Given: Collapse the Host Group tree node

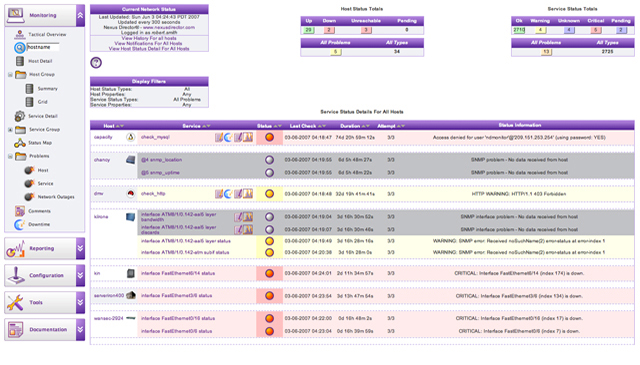Looking at the screenshot, I should (10, 75).
